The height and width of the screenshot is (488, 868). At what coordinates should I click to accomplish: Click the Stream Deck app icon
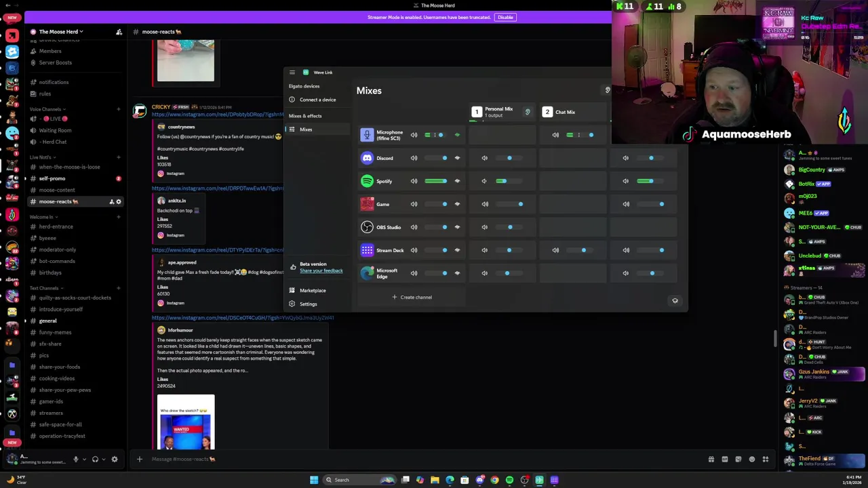click(x=367, y=250)
